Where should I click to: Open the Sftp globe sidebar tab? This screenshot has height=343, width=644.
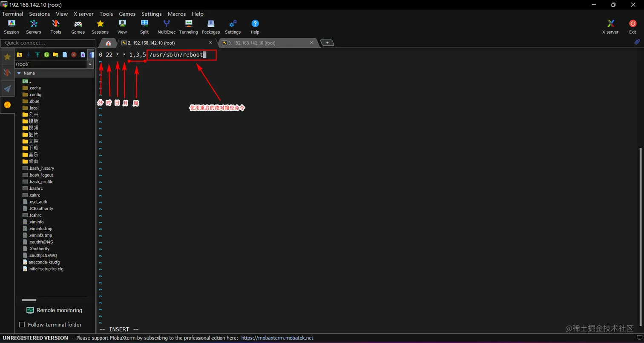coord(7,105)
